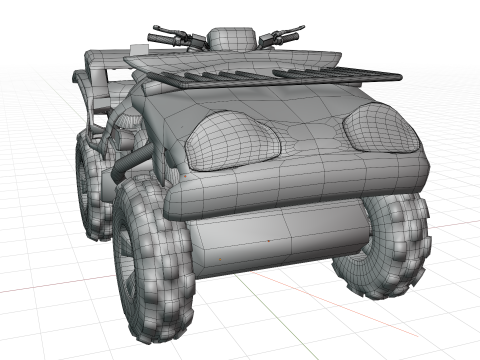The width and height of the screenshot is (480, 360).
Task: Select the right headlight mesh of the ATV
Action: click(x=382, y=128)
